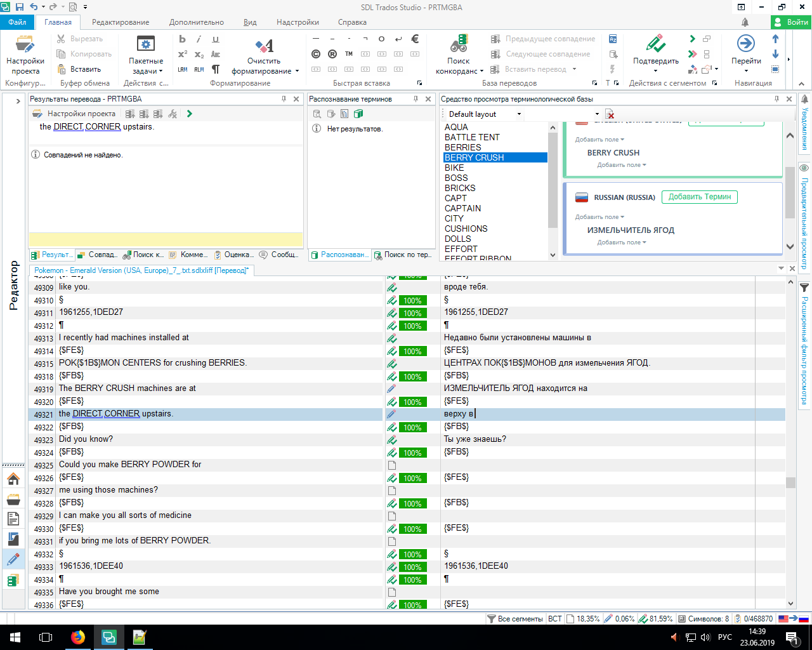The height and width of the screenshot is (650, 812).
Task: Insert the euro symbol
Action: (x=415, y=39)
